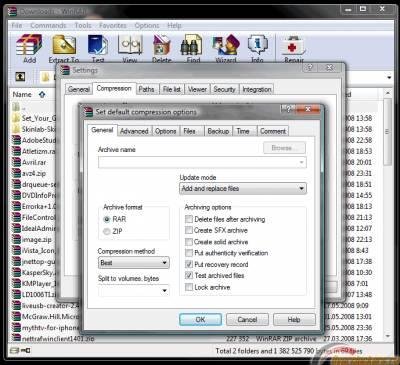
Task: Enable Lock archive checkbox
Action: tap(189, 287)
